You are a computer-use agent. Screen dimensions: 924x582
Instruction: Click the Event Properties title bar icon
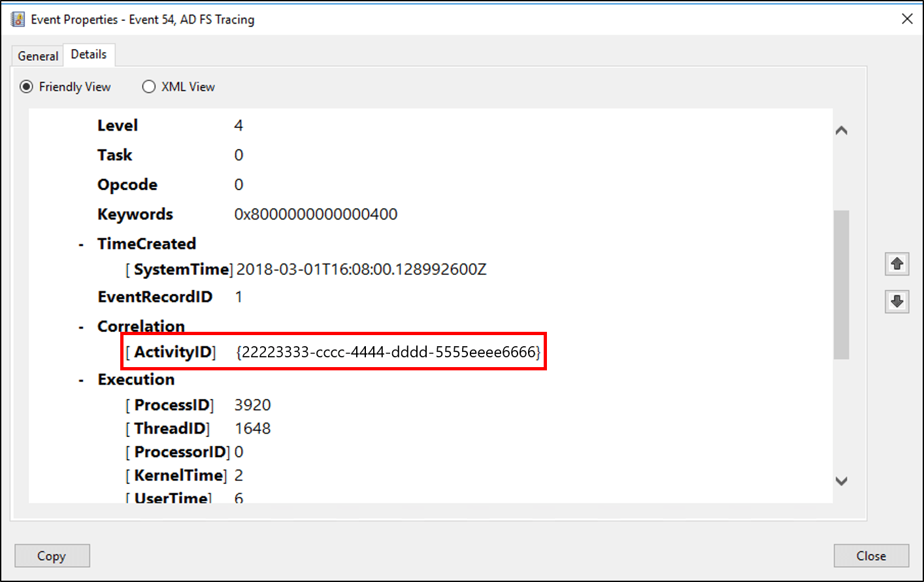18,19
